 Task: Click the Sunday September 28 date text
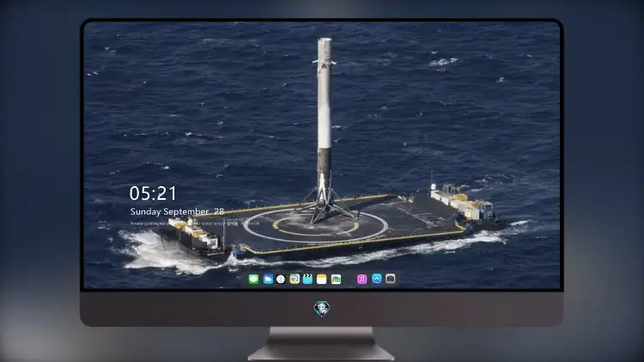point(177,212)
